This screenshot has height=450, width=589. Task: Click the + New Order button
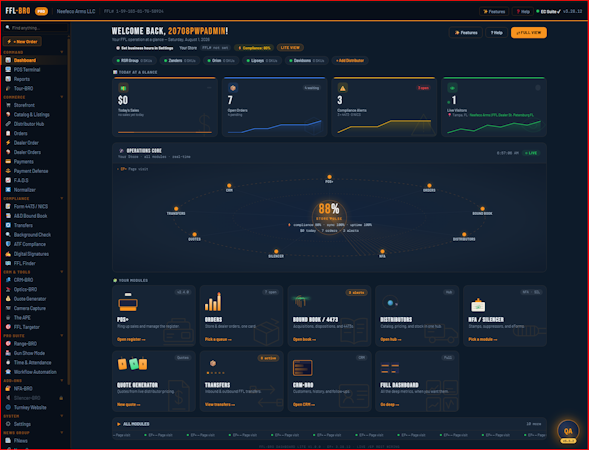click(x=22, y=41)
